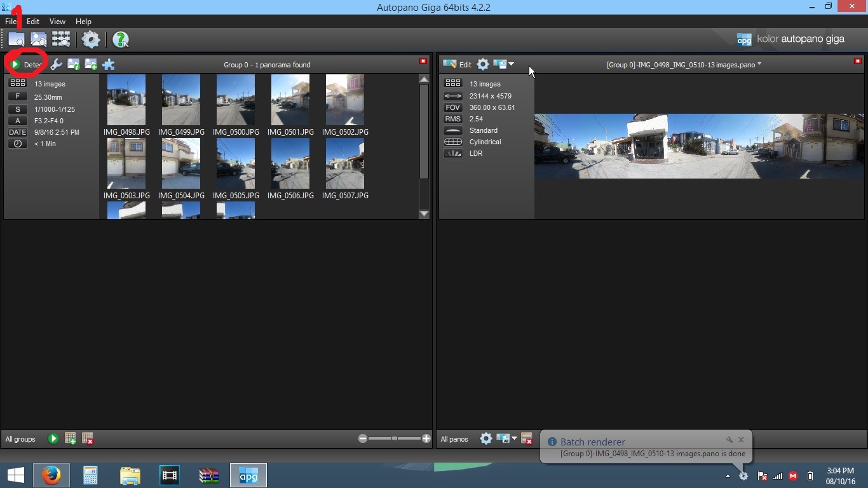The height and width of the screenshot is (488, 868).
Task: Close the panorama panel with red X
Action: [857, 61]
